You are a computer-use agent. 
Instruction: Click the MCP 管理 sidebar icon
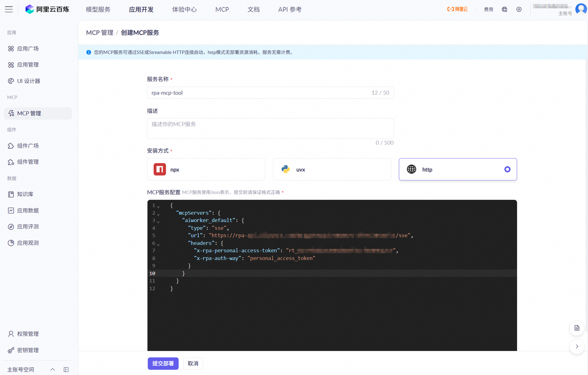[x=11, y=113]
